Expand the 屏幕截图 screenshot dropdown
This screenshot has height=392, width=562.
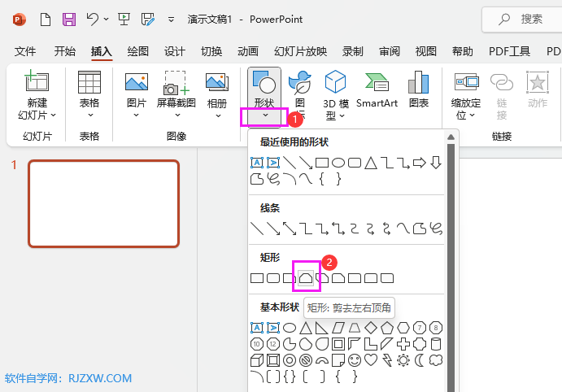point(176,115)
